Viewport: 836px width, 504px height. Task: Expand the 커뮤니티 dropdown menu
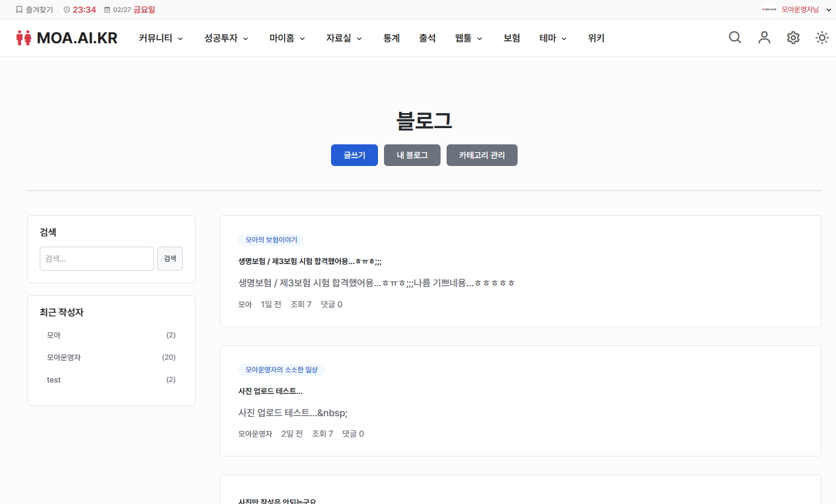click(161, 38)
